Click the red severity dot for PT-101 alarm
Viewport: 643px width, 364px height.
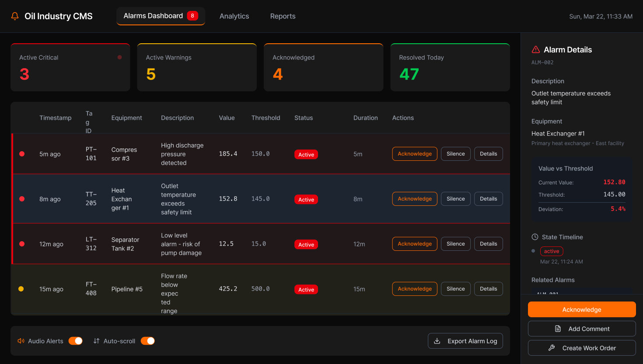click(22, 154)
